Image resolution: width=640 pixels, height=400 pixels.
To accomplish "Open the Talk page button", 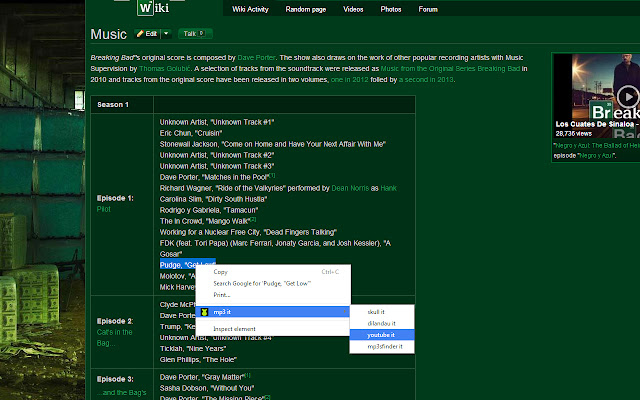I will point(195,34).
